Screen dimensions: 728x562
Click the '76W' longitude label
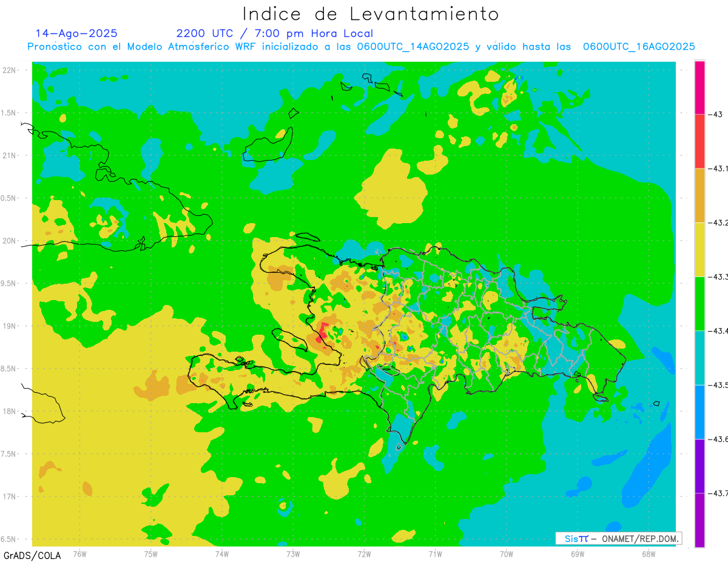point(79,554)
